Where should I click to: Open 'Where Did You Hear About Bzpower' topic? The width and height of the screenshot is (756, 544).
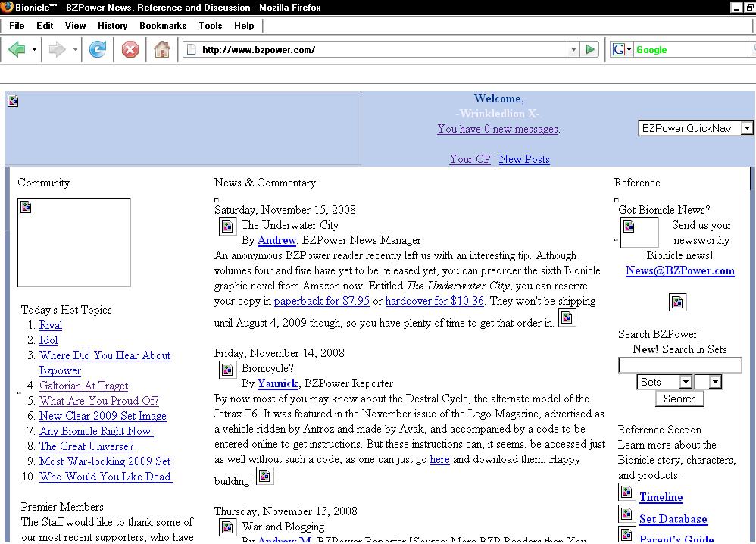point(105,363)
